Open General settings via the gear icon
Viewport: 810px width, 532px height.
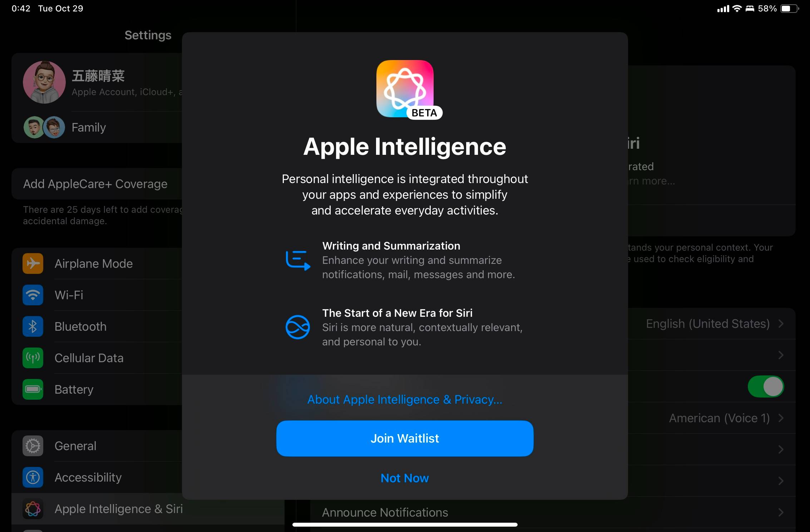pyautogui.click(x=33, y=446)
